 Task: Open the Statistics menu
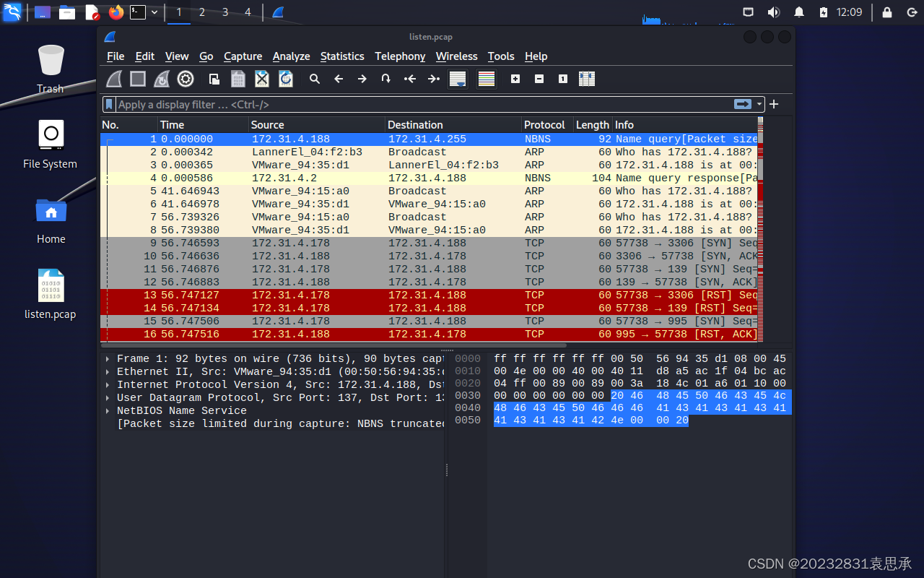pos(342,56)
